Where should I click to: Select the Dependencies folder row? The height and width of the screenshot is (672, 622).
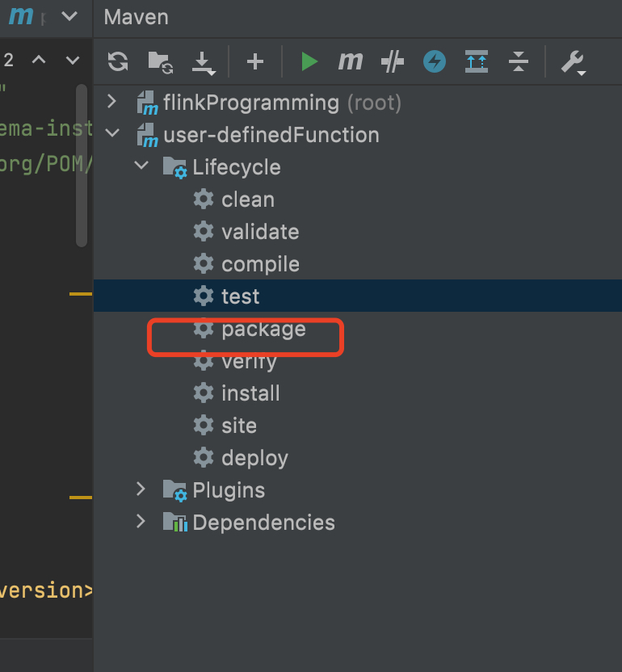(x=358, y=522)
